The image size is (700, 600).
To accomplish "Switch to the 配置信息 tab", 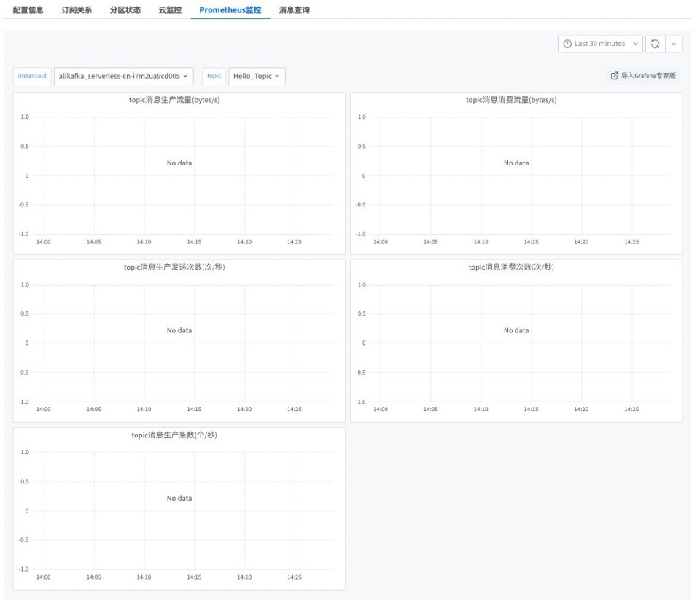I will (x=28, y=10).
